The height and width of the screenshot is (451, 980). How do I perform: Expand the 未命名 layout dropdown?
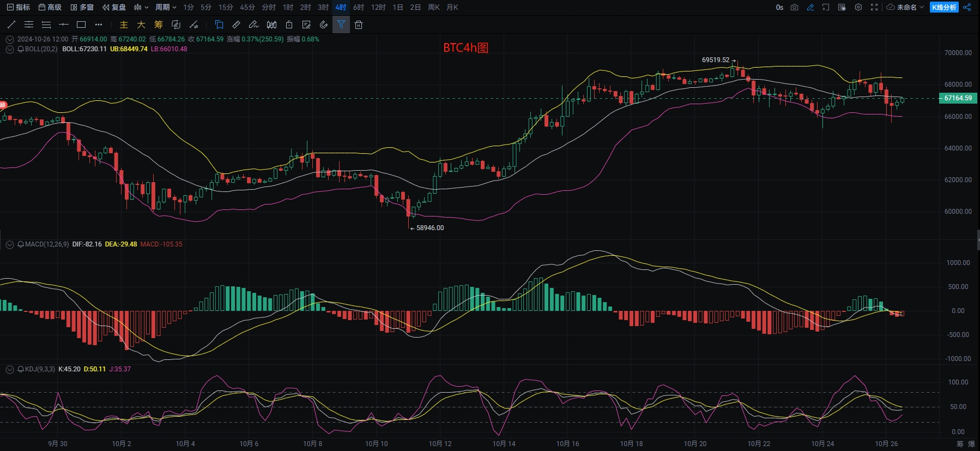point(905,7)
